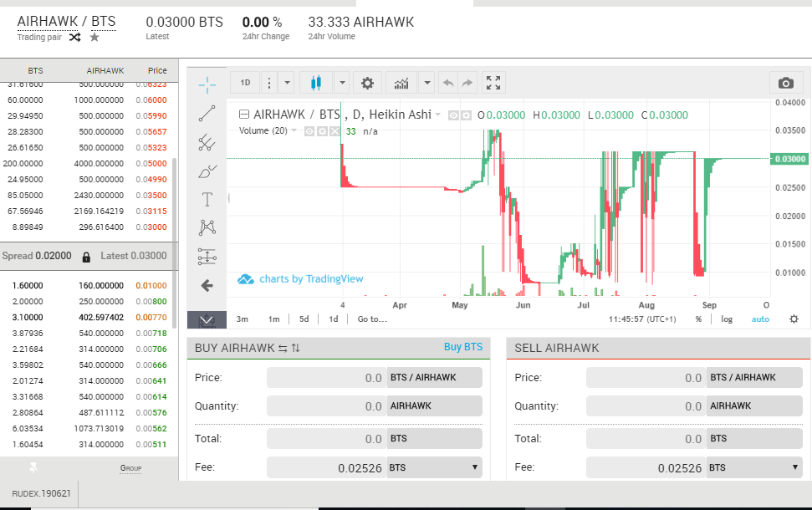Click the undo arrow

(x=448, y=83)
